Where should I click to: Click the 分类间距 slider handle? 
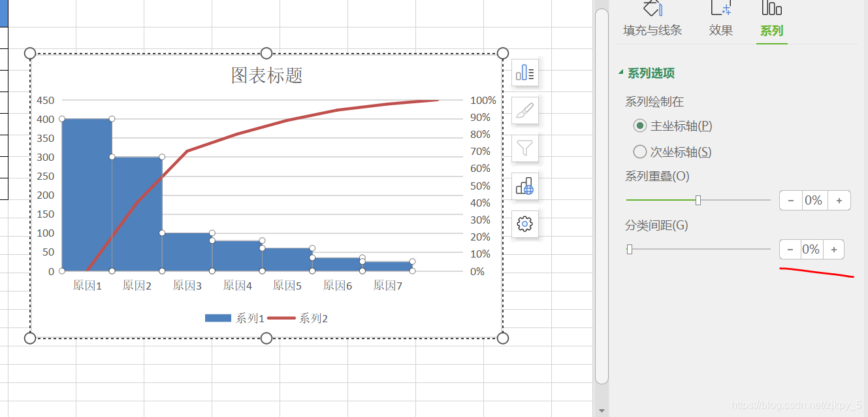[630, 249]
